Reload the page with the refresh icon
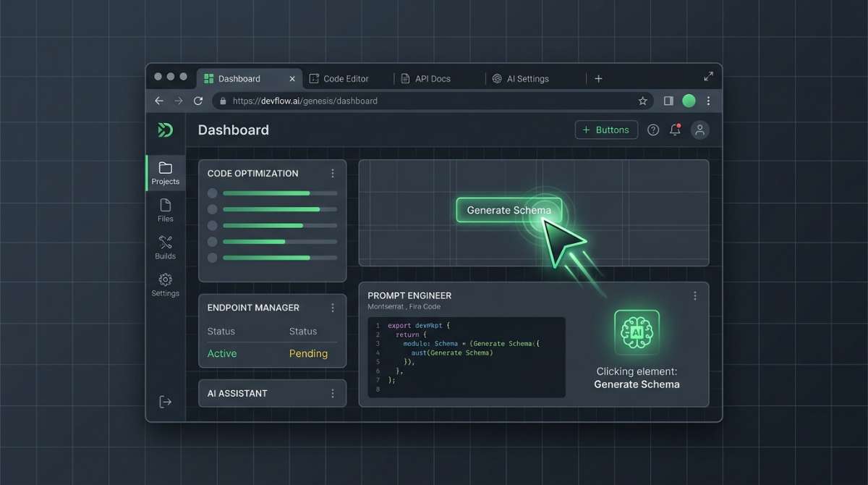This screenshot has width=868, height=485. pos(198,101)
